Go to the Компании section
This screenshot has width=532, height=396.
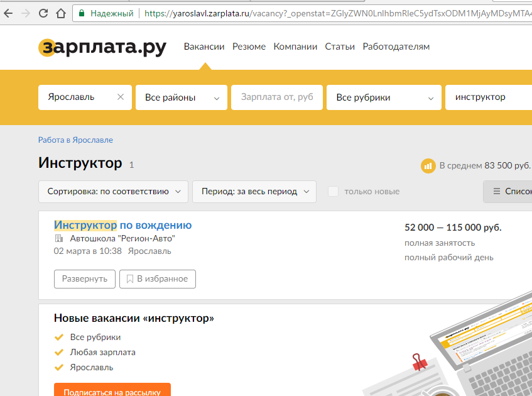(295, 47)
